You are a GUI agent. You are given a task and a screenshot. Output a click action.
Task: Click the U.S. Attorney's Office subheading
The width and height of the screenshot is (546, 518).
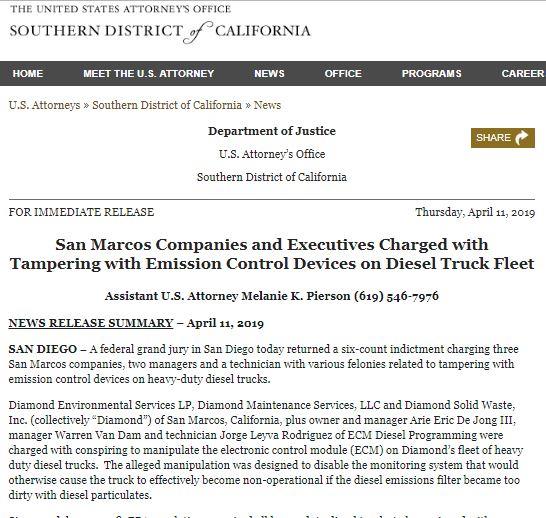point(272,154)
